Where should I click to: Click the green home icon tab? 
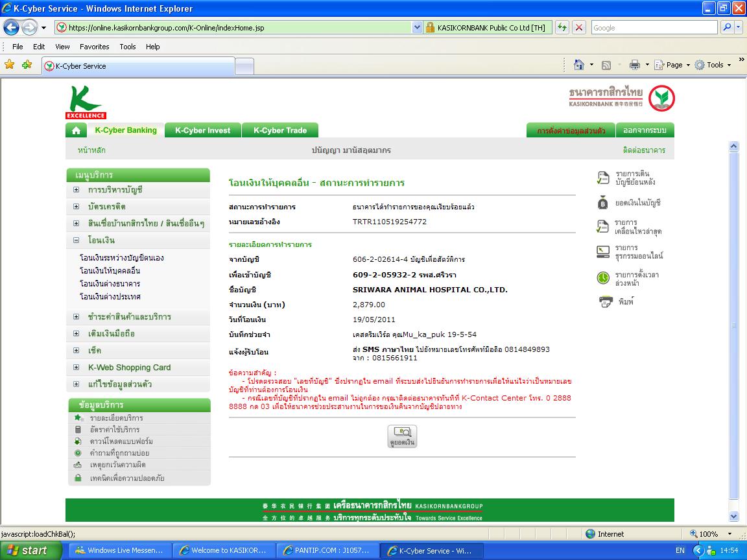77,130
